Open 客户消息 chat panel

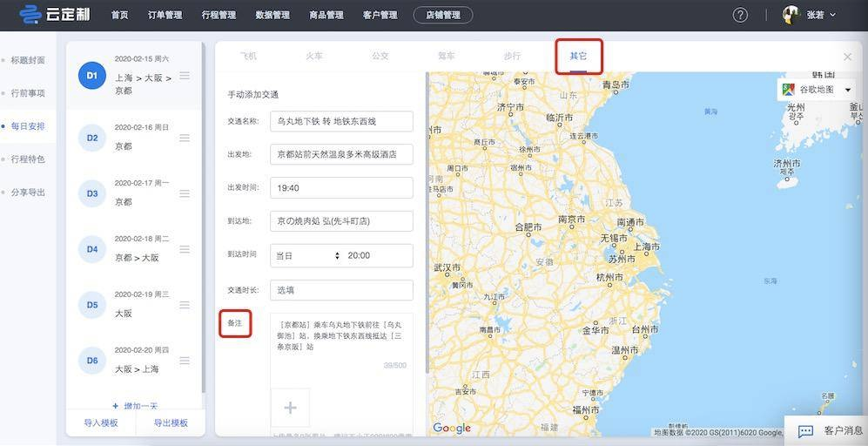point(826,430)
